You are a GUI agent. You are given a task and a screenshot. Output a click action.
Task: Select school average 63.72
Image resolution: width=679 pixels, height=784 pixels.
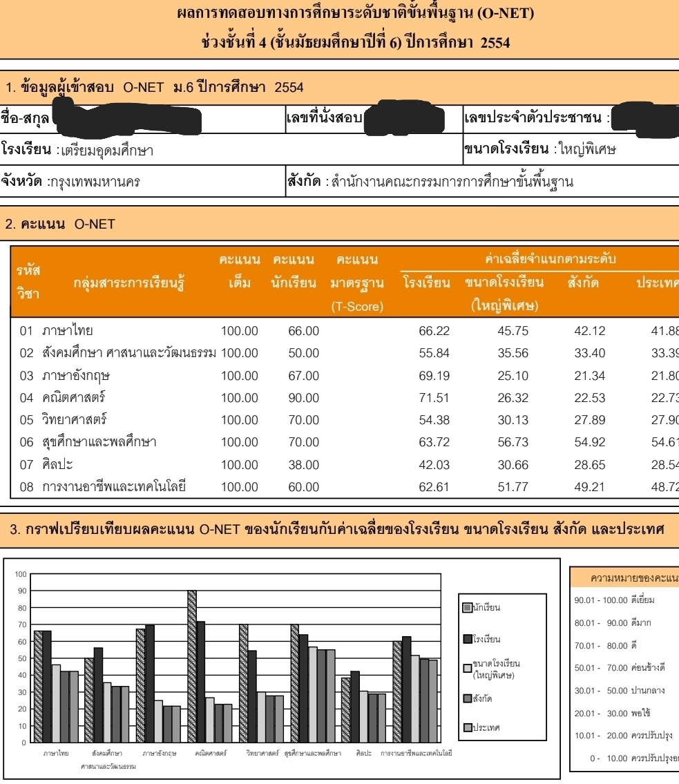coord(434,442)
